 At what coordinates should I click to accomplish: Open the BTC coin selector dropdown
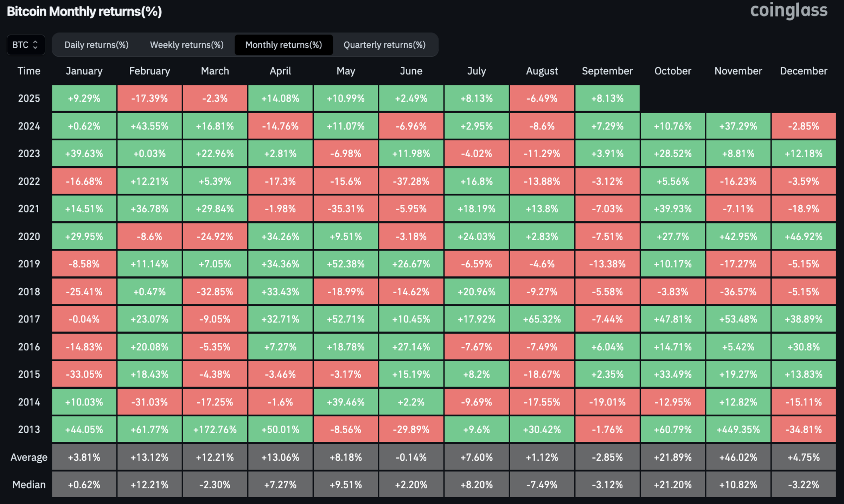coord(25,45)
